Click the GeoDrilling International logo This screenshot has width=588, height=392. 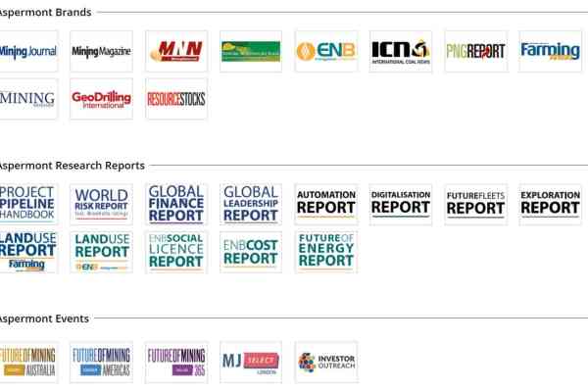(x=101, y=99)
